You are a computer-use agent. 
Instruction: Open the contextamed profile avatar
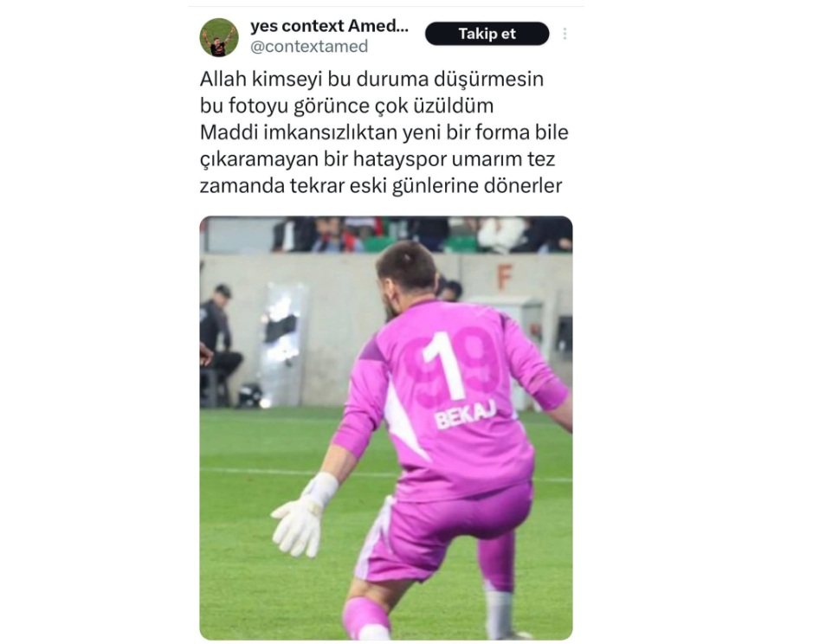tap(219, 37)
